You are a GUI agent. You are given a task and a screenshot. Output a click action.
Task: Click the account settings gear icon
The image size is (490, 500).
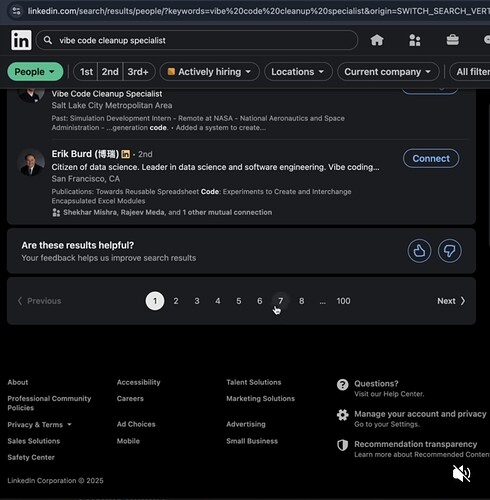(342, 415)
